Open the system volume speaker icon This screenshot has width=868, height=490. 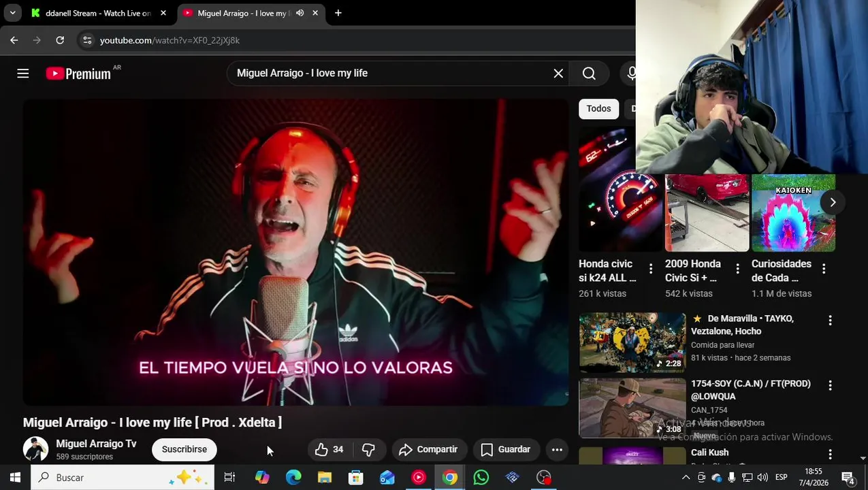tap(762, 477)
